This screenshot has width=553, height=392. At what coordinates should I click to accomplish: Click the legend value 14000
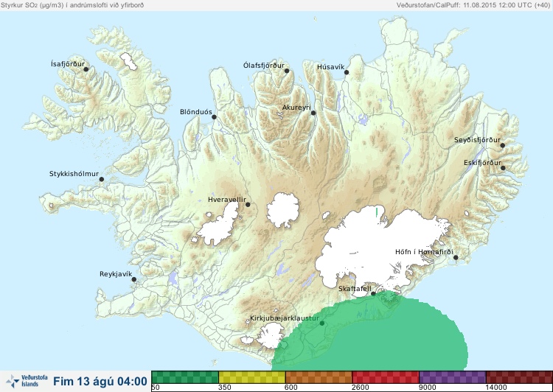496,388
